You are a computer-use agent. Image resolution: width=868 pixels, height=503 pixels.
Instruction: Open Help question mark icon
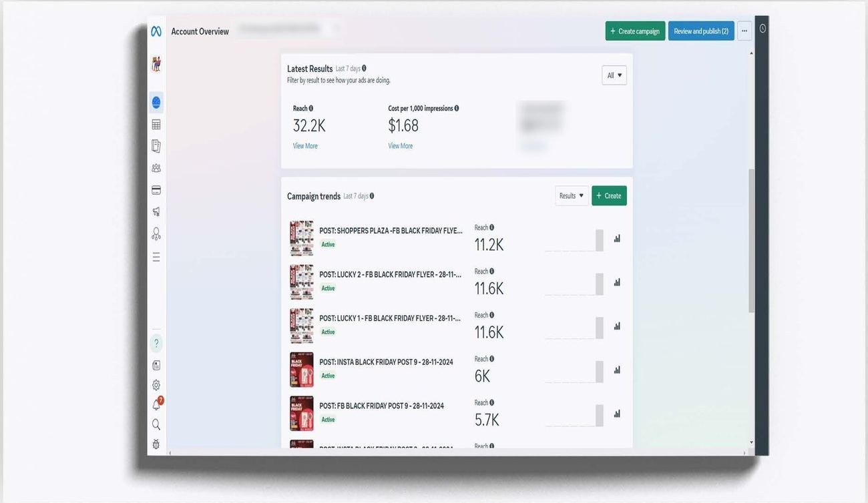click(x=156, y=344)
